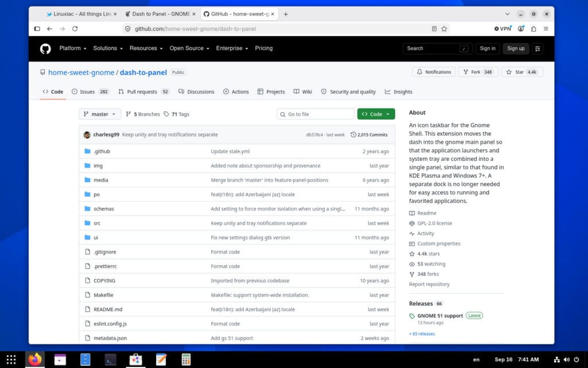Launch the terminal from the taskbar

click(x=110, y=359)
